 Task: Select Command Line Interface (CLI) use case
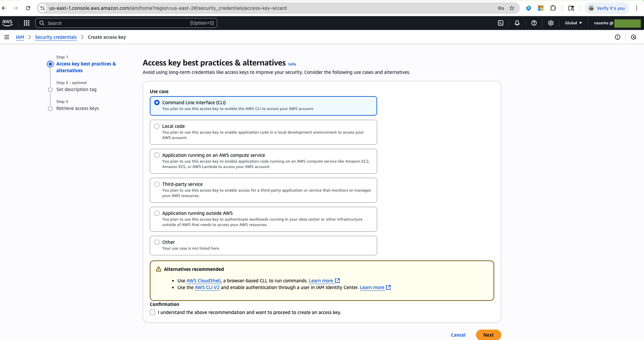point(263,106)
